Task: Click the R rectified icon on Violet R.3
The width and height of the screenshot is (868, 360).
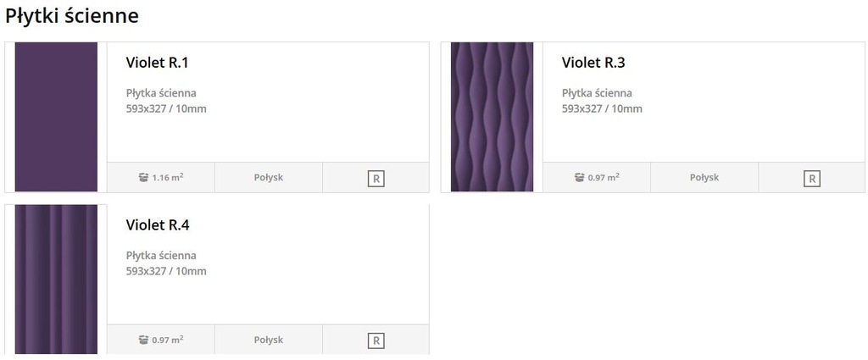Action: pyautogui.click(x=811, y=179)
